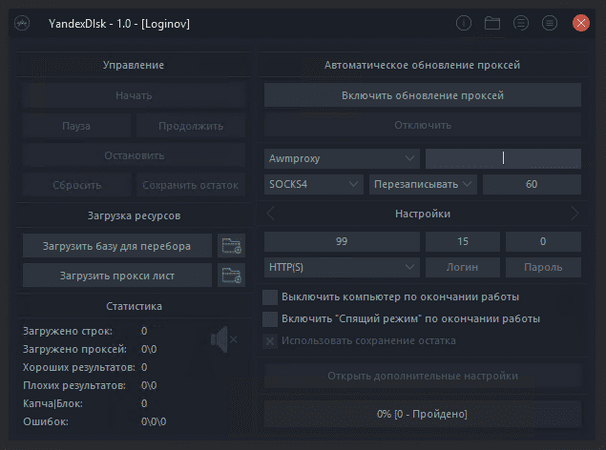Screen dimensions: 606x450
Task: Click Загрузить прокси лист button
Action: coord(117,275)
